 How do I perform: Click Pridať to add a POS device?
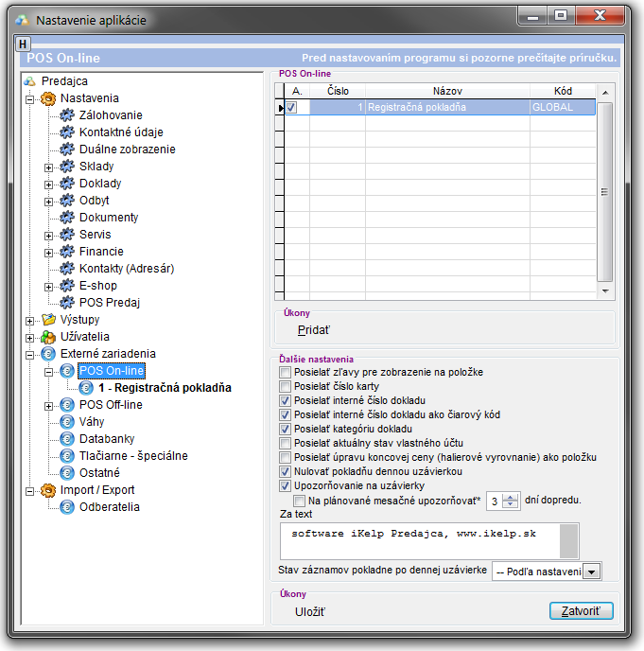point(315,330)
